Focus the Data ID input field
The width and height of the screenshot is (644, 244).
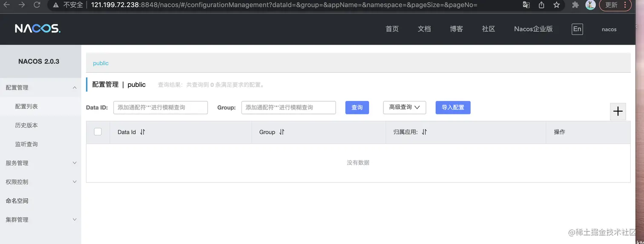coord(161,108)
